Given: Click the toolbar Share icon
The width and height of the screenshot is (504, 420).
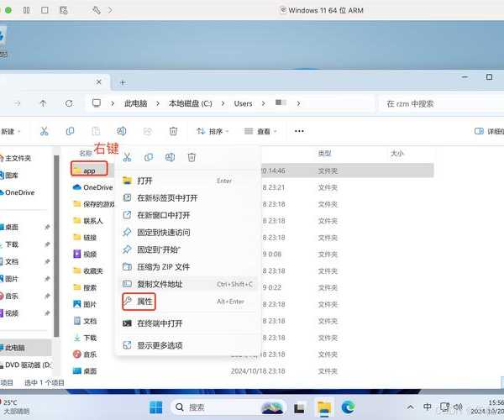Looking at the screenshot, I should [x=147, y=131].
